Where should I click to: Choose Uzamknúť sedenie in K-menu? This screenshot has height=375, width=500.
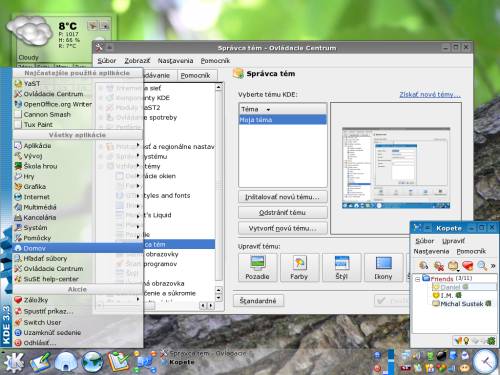point(78,333)
